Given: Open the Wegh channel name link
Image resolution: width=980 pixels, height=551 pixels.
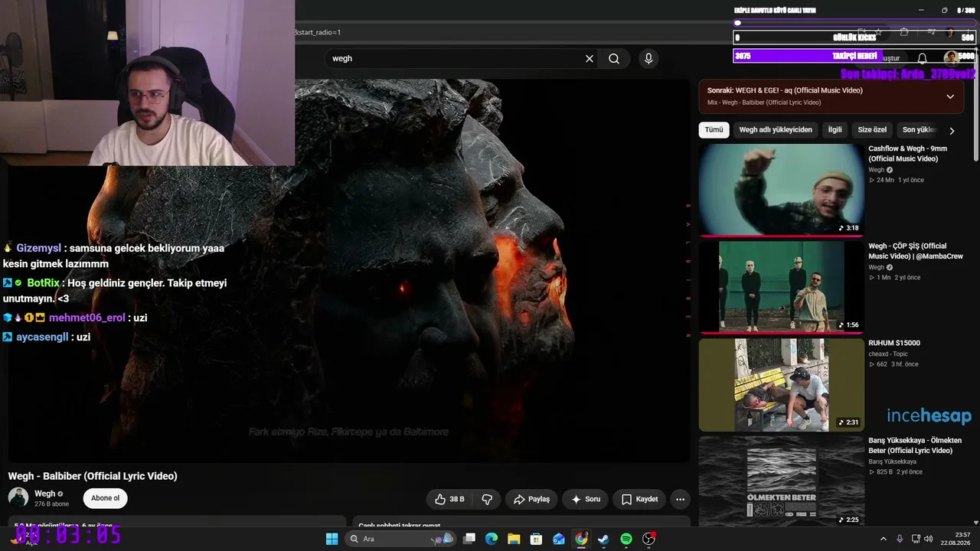Looking at the screenshot, I should point(45,494).
